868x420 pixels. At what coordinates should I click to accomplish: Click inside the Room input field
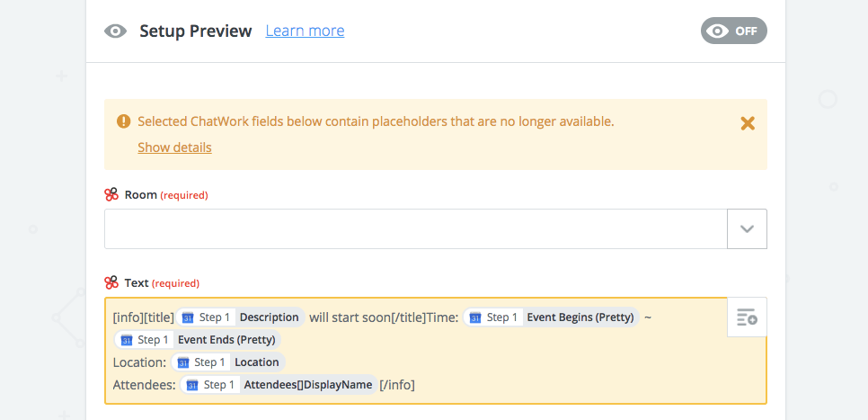point(415,229)
